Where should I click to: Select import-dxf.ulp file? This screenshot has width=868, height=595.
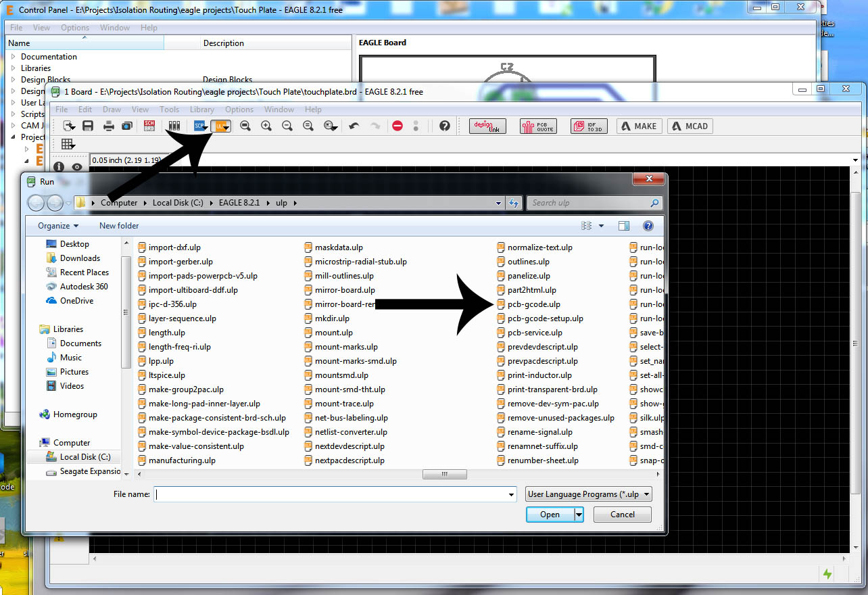(169, 247)
